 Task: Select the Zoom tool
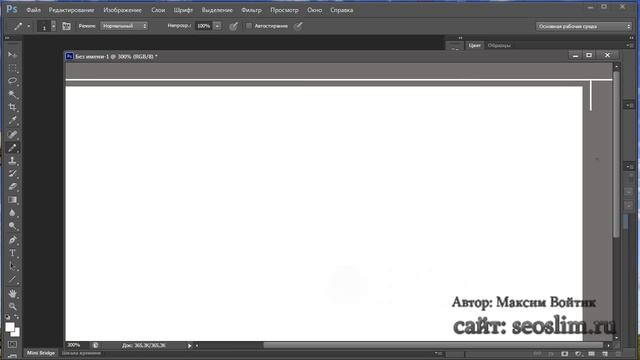click(x=12, y=307)
